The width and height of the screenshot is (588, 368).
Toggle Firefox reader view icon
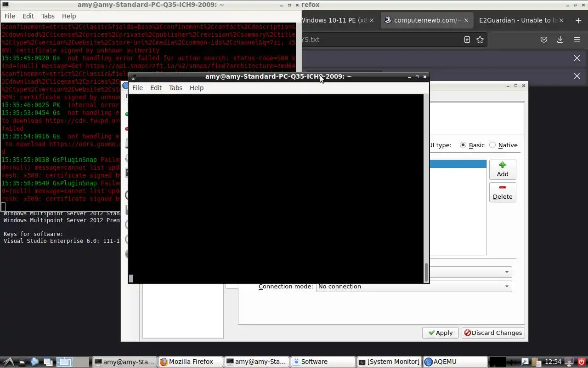click(x=467, y=40)
